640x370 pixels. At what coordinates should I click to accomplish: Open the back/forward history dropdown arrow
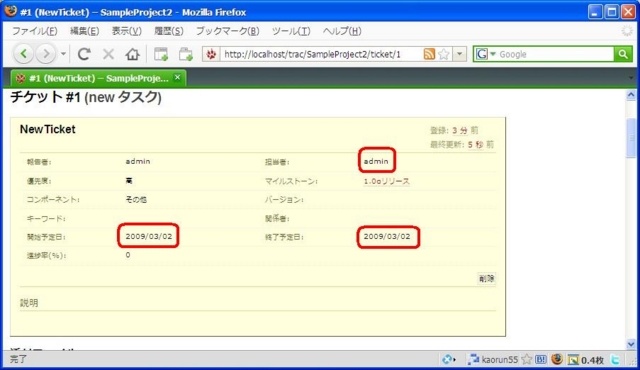pos(63,54)
